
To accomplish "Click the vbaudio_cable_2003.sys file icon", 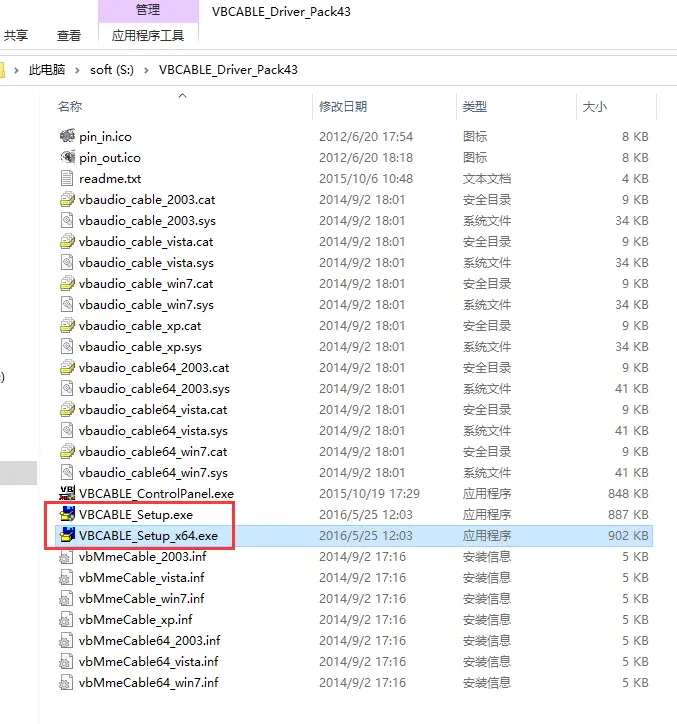I will coord(67,220).
